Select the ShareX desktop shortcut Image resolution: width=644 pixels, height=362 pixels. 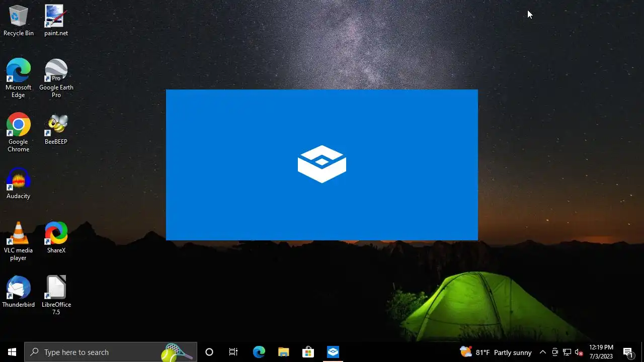click(56, 238)
